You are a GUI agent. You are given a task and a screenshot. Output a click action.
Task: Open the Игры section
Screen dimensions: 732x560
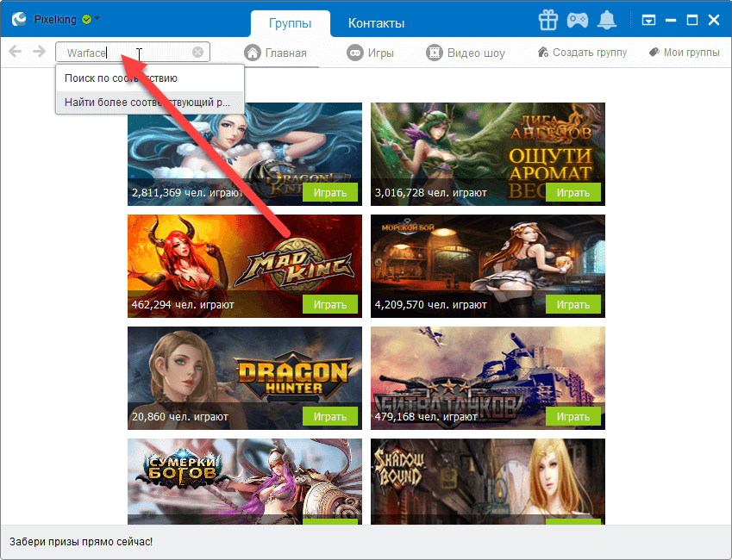coord(371,53)
